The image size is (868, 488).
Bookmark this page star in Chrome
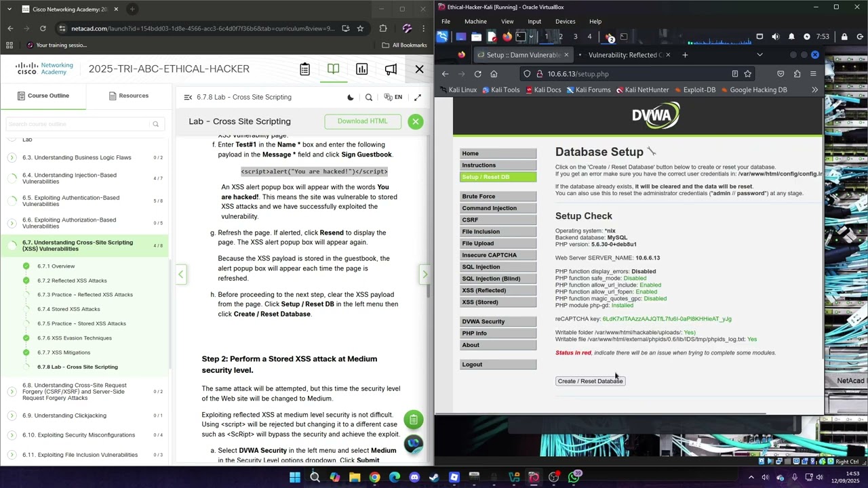[360, 28]
